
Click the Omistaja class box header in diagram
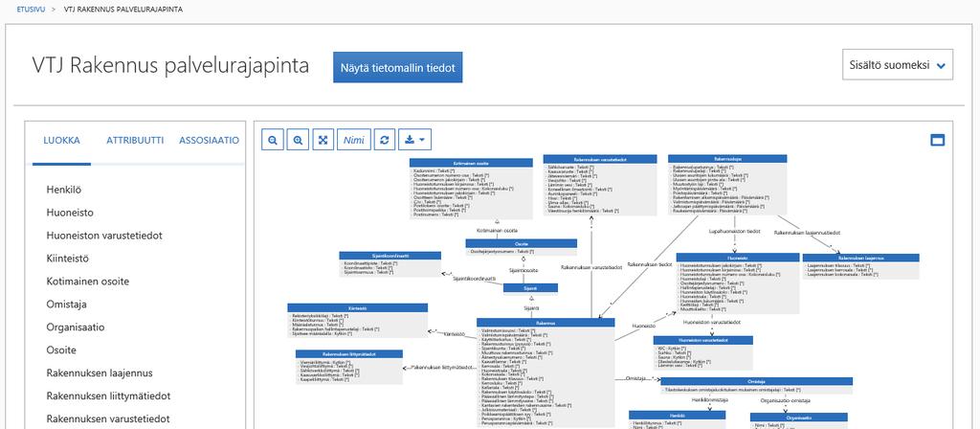pyautogui.click(x=757, y=381)
